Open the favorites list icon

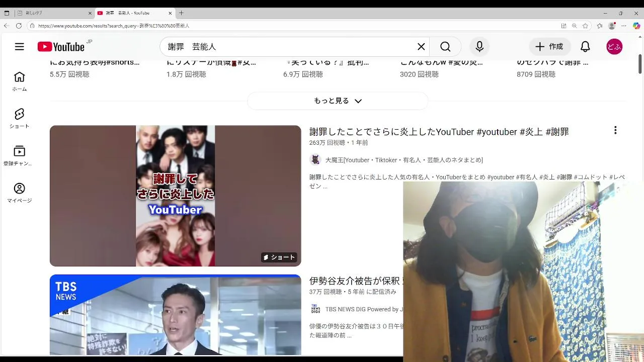(x=600, y=26)
